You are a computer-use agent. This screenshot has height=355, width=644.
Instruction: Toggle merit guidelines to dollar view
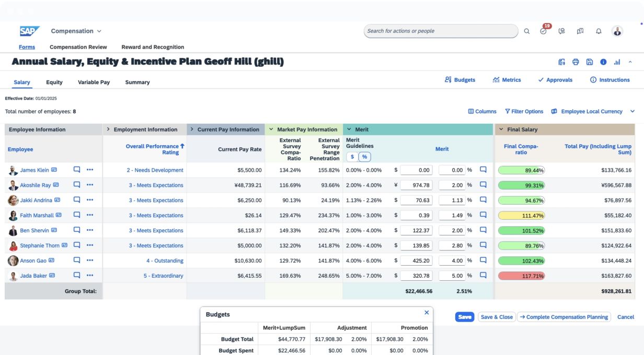coord(352,157)
